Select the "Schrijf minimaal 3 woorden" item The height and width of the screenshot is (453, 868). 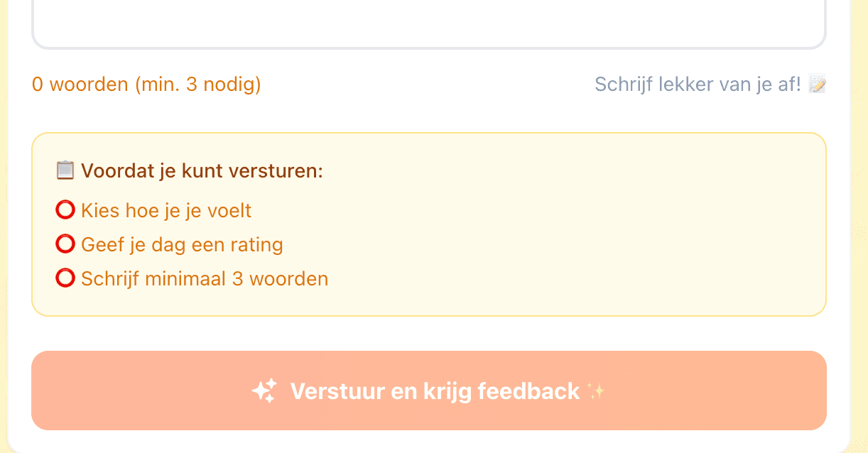pyautogui.click(x=205, y=278)
